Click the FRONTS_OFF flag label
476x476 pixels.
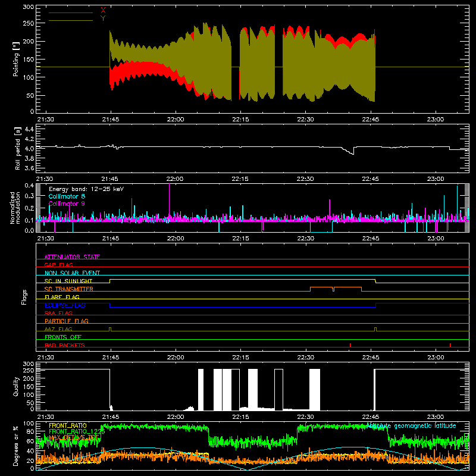[63, 337]
